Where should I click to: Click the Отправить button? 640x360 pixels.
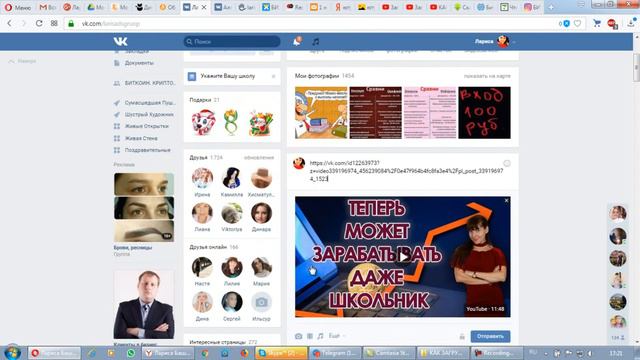(x=490, y=336)
